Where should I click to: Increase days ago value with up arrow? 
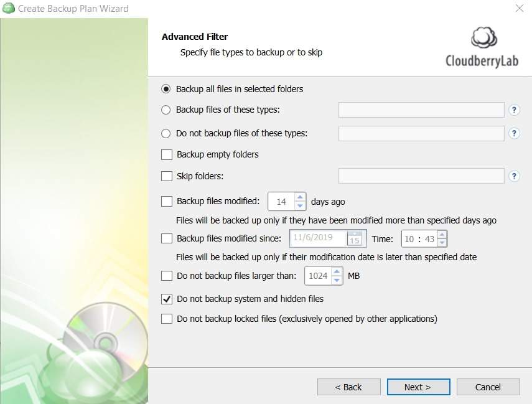pyautogui.click(x=300, y=197)
